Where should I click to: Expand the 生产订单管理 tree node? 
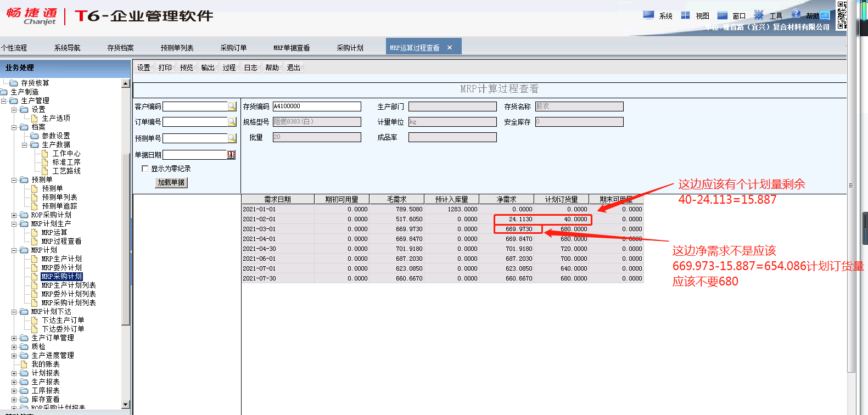coord(14,338)
